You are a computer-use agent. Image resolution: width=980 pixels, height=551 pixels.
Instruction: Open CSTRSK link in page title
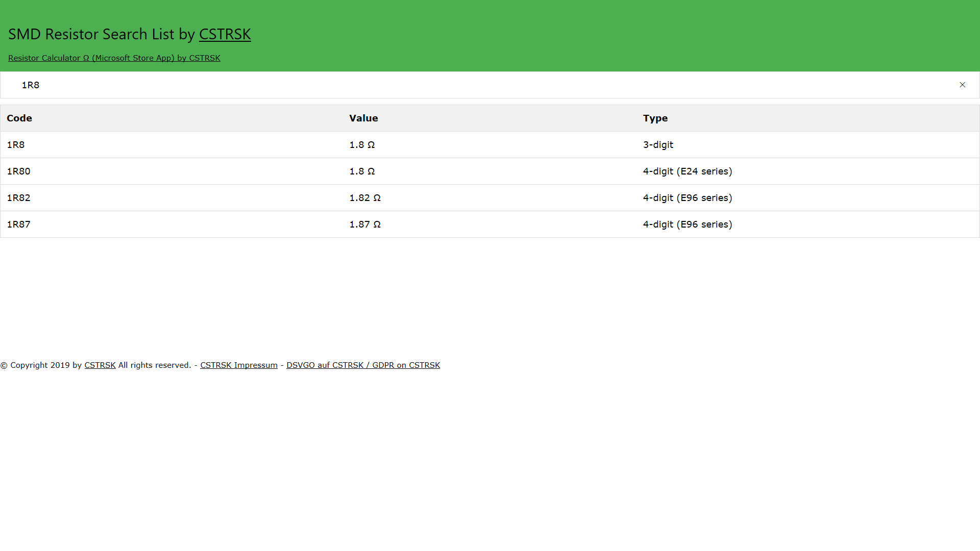[x=225, y=34]
